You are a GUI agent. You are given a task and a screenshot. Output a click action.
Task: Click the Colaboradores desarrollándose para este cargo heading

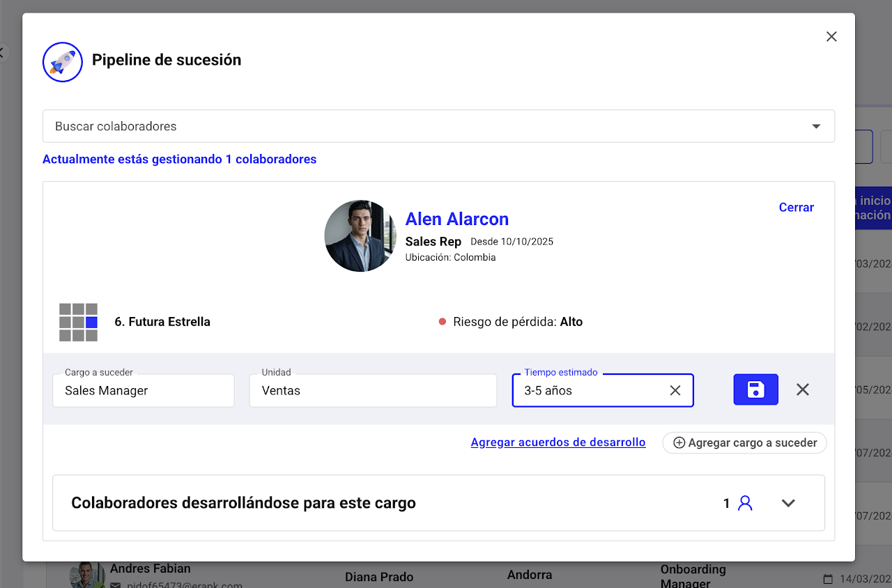[243, 503]
